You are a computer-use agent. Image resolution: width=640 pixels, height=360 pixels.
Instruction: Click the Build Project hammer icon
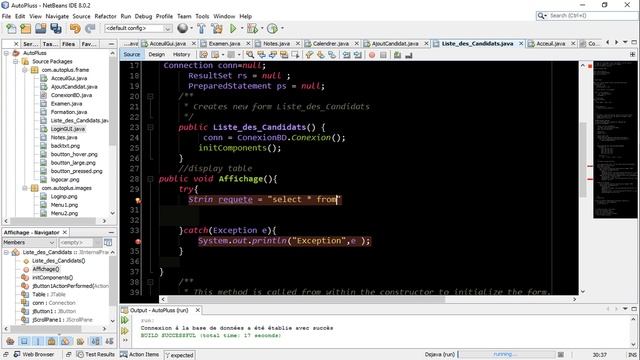[202, 29]
